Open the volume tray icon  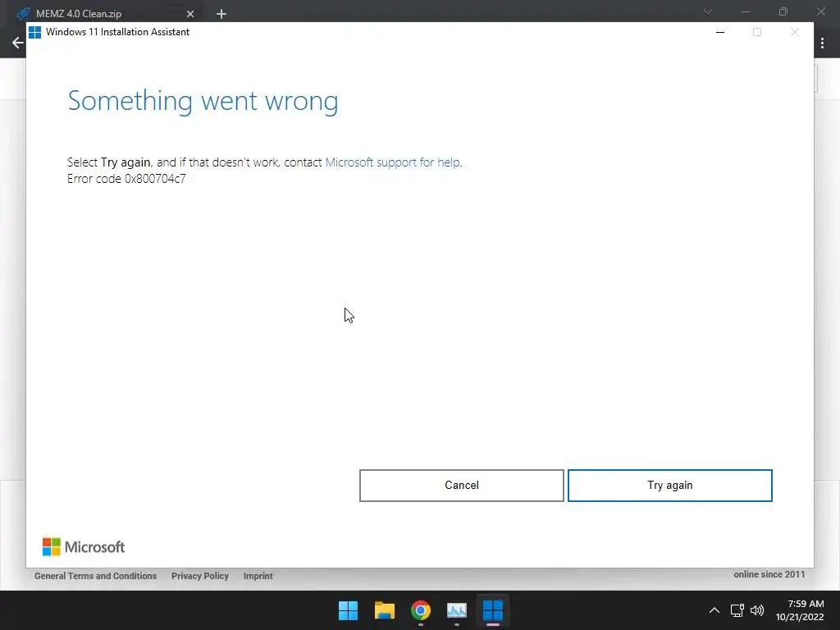coord(757,610)
